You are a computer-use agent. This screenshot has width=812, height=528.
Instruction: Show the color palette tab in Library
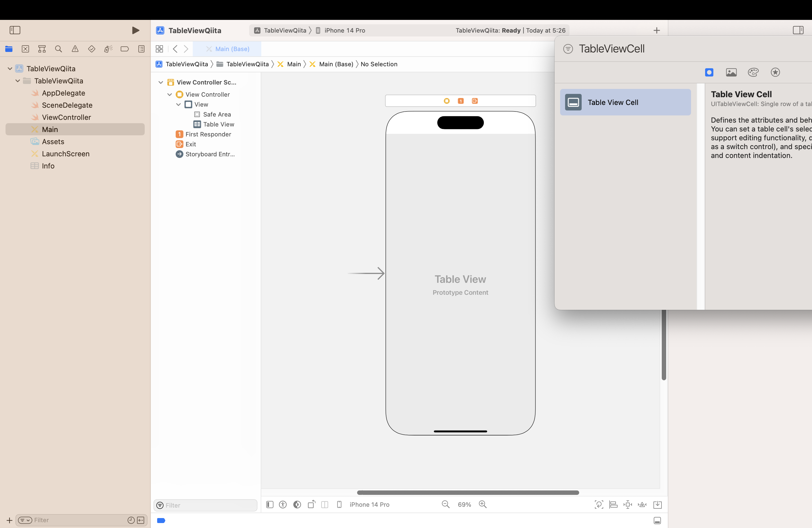(x=753, y=72)
